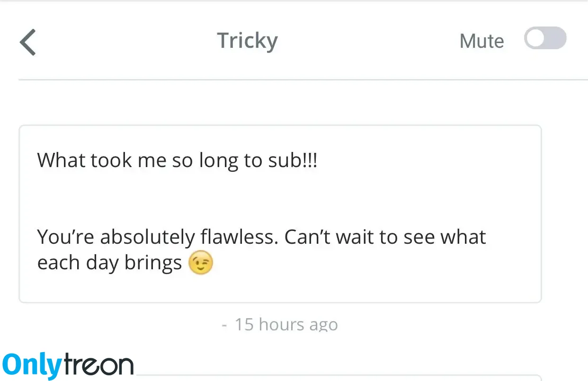Click the winking face emoji
The width and height of the screenshot is (588, 381).
click(201, 263)
